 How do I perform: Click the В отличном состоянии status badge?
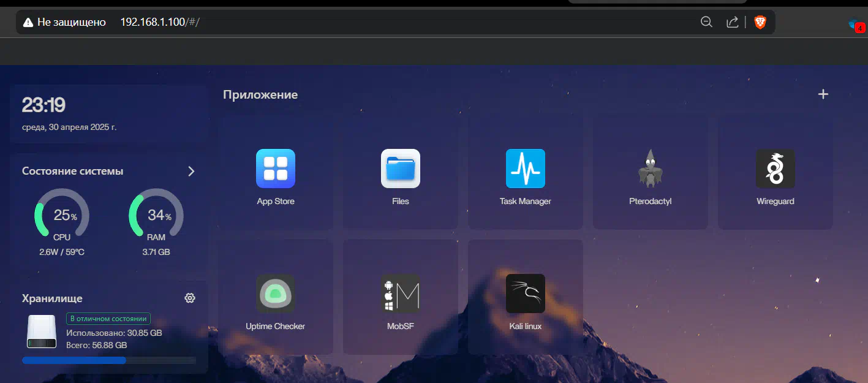click(x=108, y=319)
